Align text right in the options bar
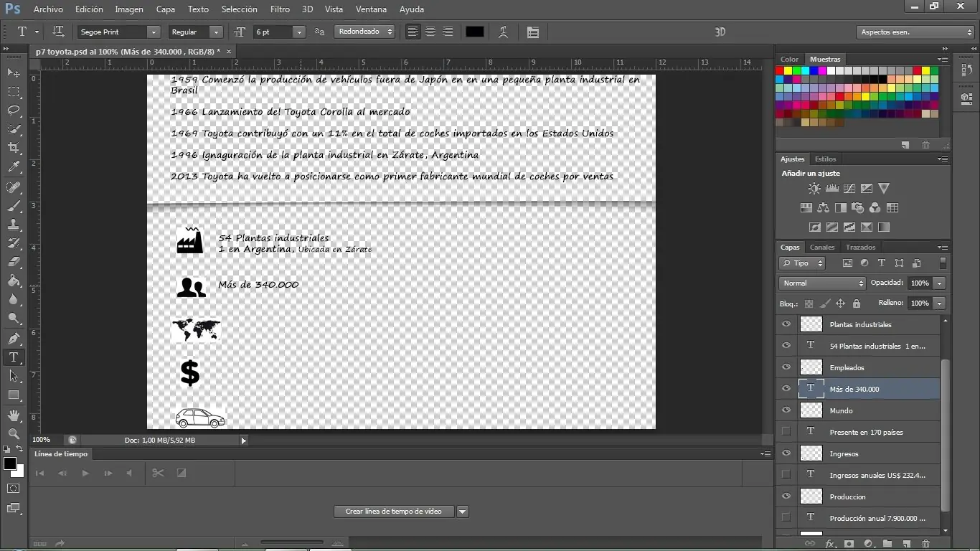This screenshot has height=551, width=980. [448, 32]
